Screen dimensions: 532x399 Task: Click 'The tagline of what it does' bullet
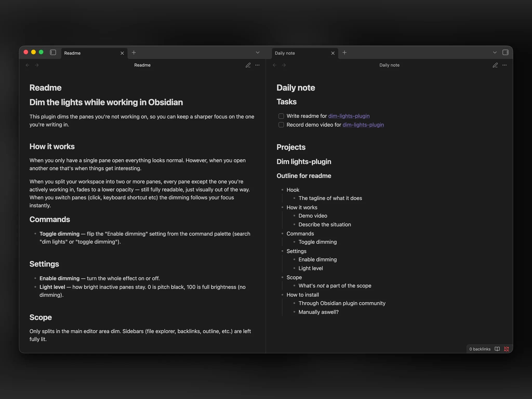click(x=330, y=198)
